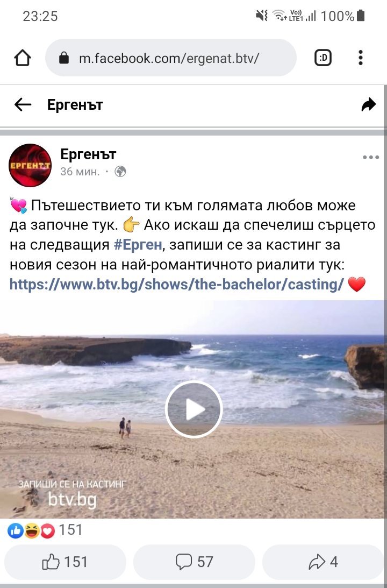Open the btv.bg casting link
Image resolution: width=387 pixels, height=588 pixels.
(176, 285)
